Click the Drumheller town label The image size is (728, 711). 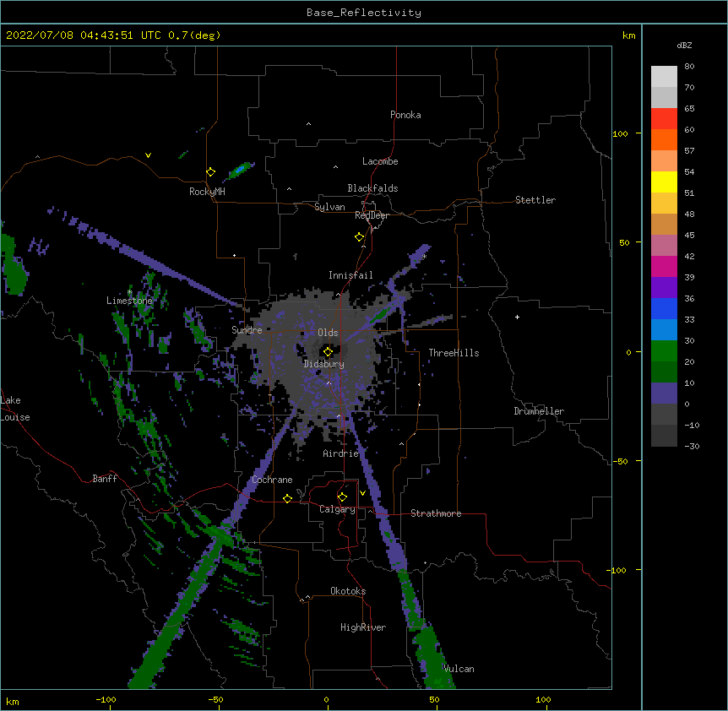pos(539,411)
